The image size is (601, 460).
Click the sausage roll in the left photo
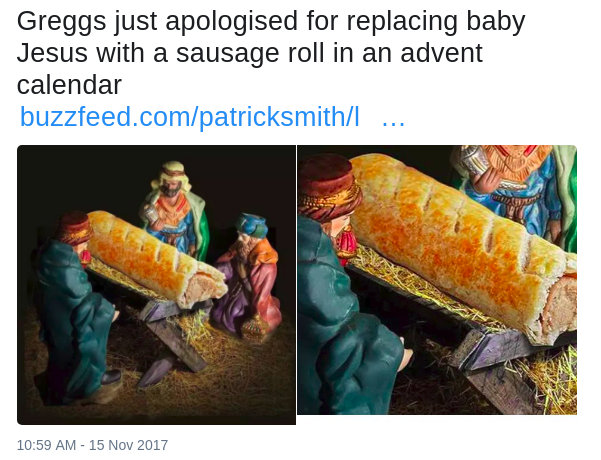pos(156,259)
